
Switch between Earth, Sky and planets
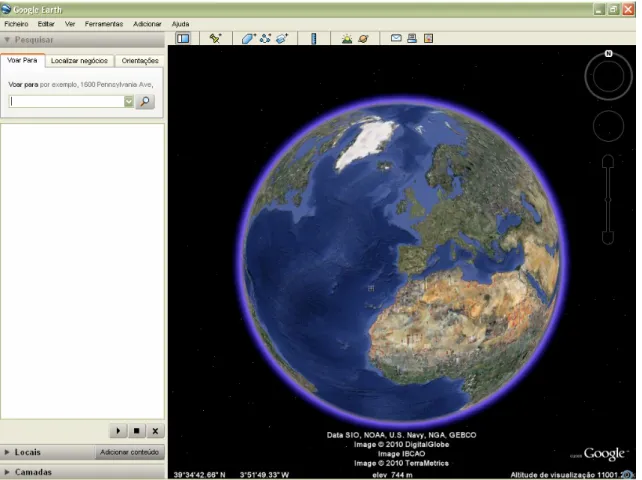coord(363,38)
